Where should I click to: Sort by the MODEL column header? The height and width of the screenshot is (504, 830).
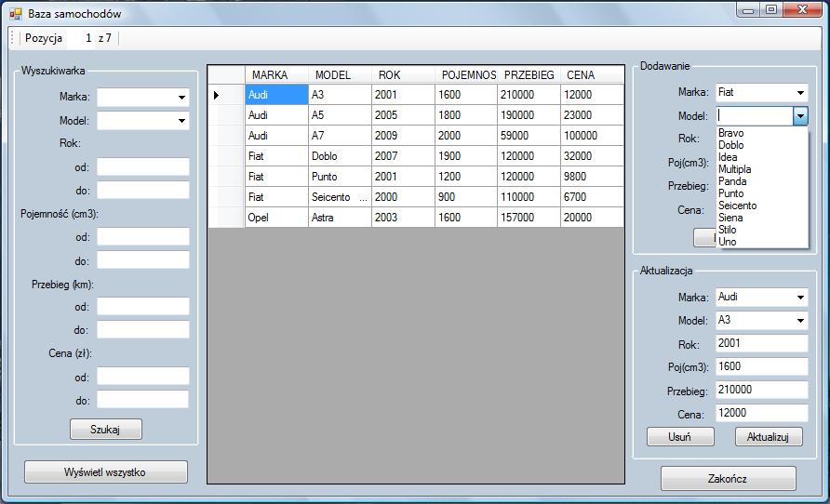340,75
